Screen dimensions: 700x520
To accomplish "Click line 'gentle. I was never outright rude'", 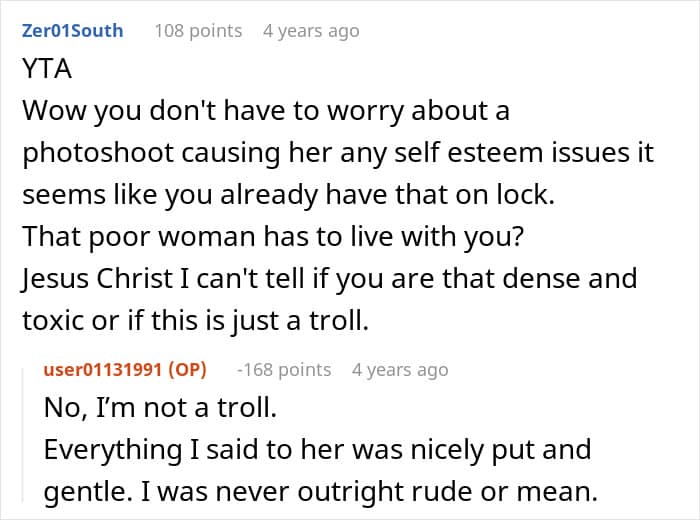I will 321,491.
